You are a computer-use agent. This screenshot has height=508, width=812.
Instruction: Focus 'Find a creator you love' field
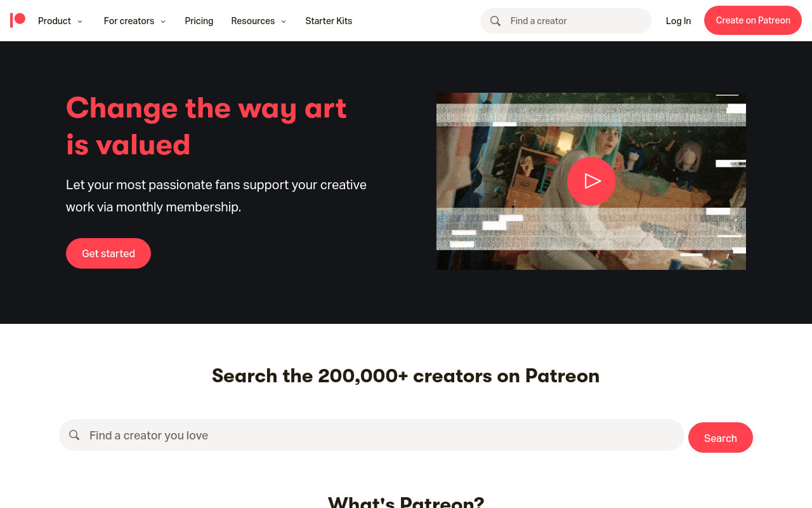(372, 435)
